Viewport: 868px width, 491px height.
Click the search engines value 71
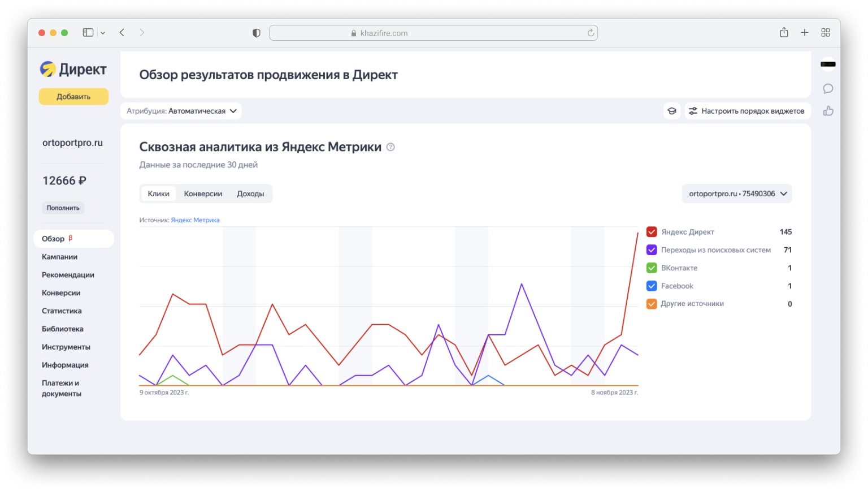(788, 250)
